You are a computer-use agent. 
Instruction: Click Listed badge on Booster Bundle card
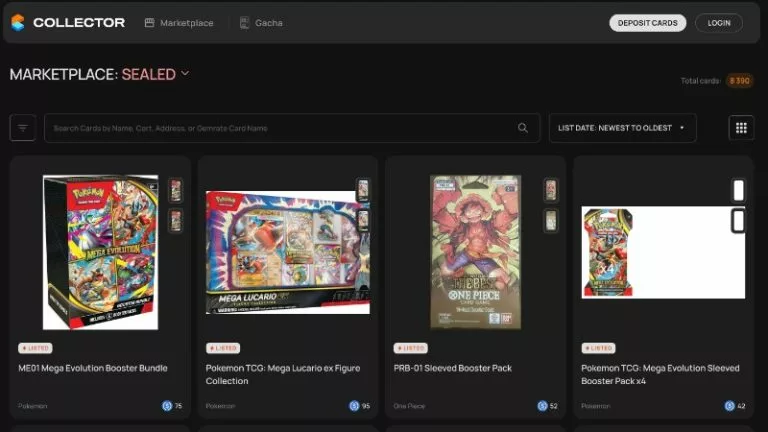(35, 348)
